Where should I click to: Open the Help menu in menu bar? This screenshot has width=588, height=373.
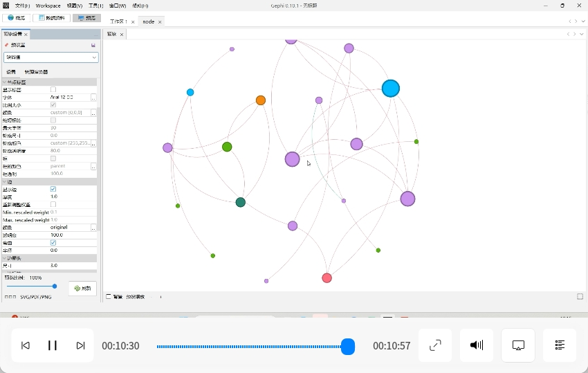coord(140,6)
